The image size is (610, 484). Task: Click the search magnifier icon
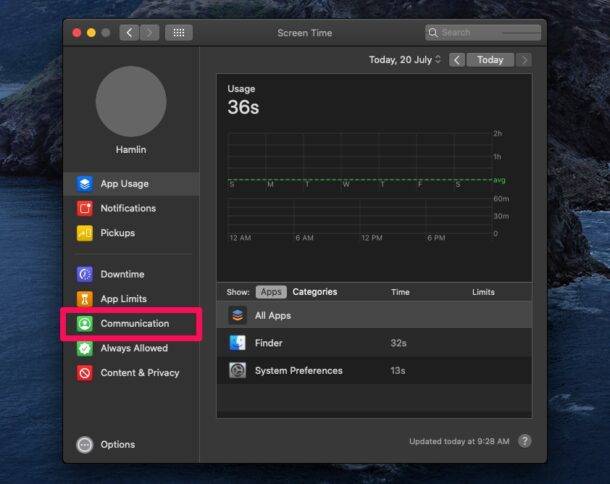[x=433, y=33]
